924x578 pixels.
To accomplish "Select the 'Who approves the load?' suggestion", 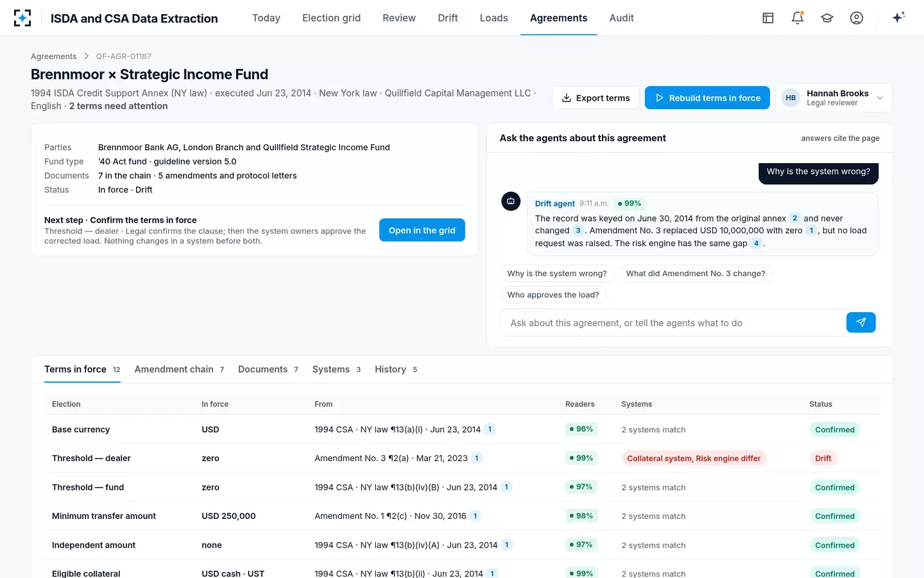I will pyautogui.click(x=553, y=295).
